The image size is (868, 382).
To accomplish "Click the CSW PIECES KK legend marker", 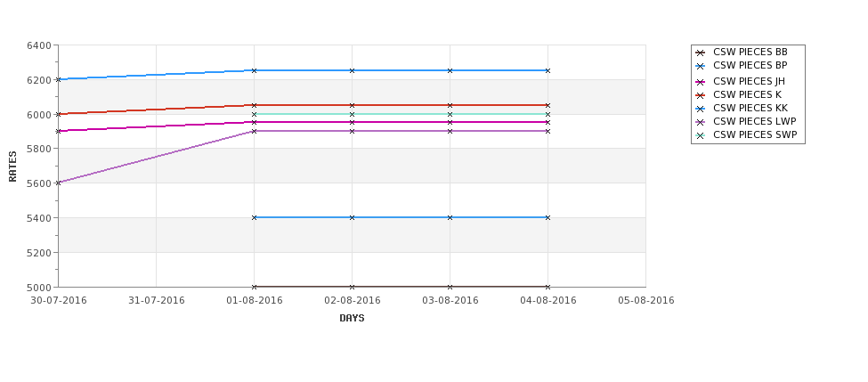I will click(x=701, y=109).
